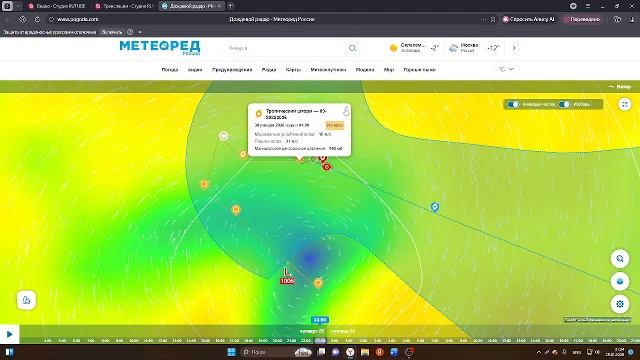The image size is (640, 360).
Task: Click Включить in the protection bar
Action: point(112,32)
